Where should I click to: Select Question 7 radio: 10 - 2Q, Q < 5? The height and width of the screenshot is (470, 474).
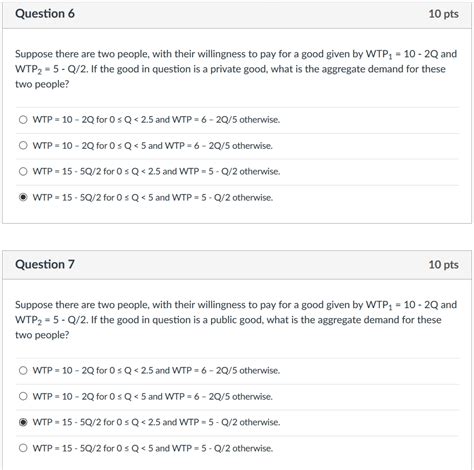[x=23, y=396]
